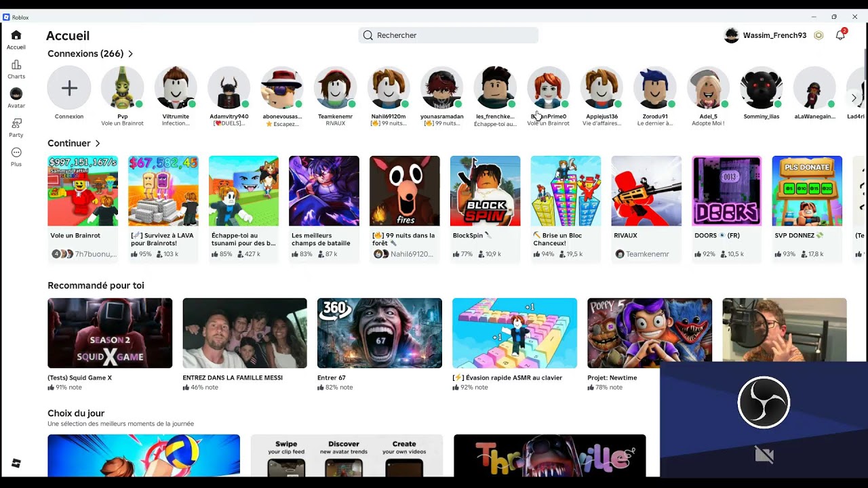Select Applejus136's friend avatar
The width and height of the screenshot is (868, 488).
pyautogui.click(x=602, y=88)
